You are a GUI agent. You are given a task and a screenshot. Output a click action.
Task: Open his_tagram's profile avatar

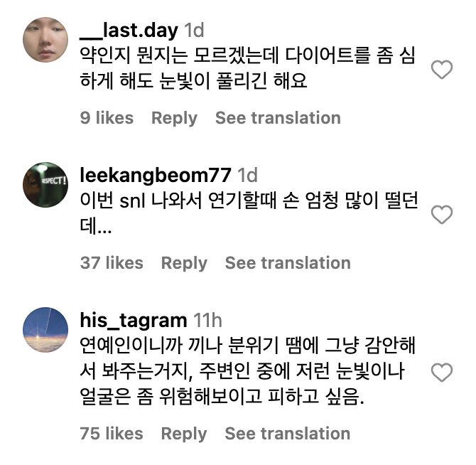point(45,331)
